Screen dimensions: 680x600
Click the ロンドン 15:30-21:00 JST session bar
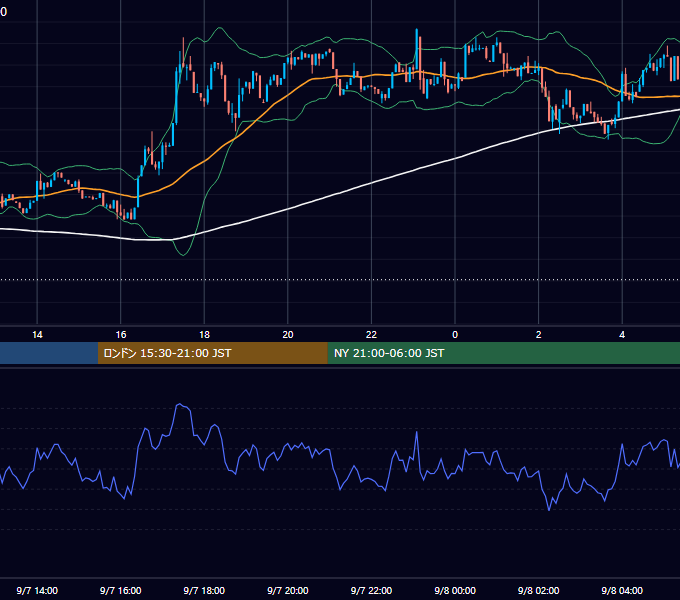pyautogui.click(x=212, y=353)
